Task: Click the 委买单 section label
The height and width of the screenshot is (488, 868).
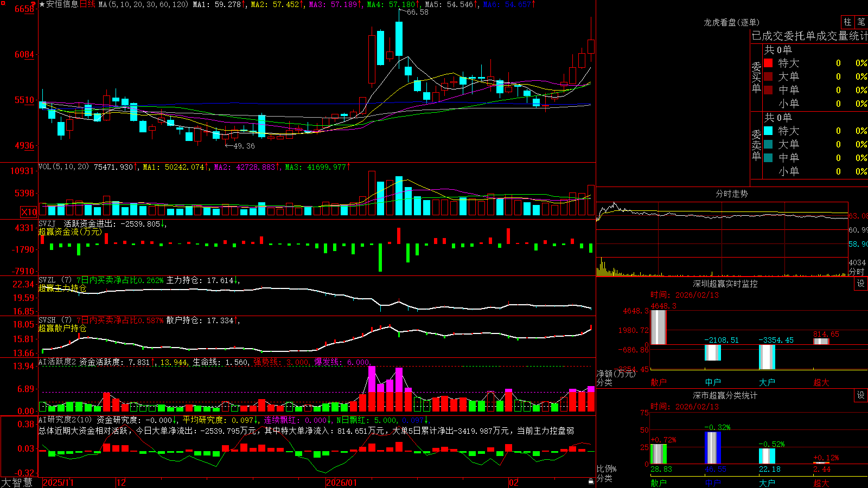Action: pos(756,77)
